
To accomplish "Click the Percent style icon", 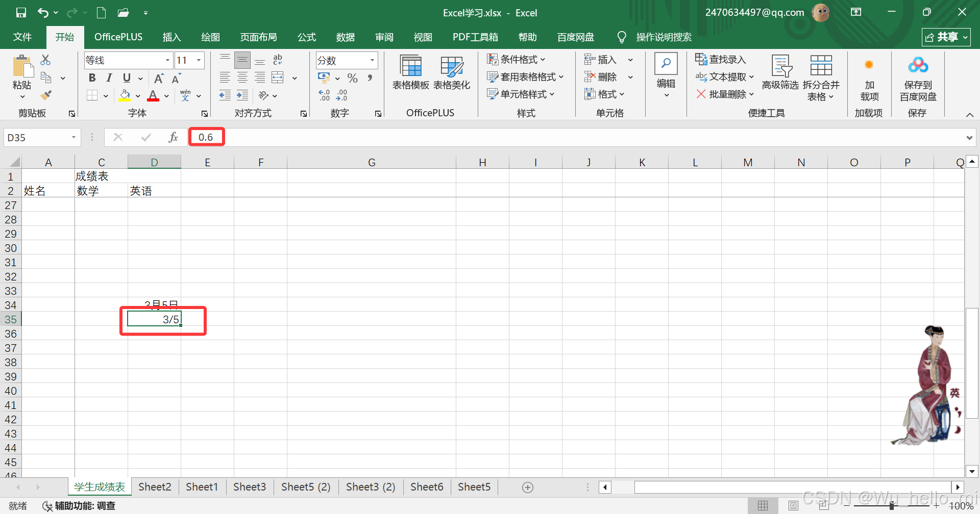I will pos(352,78).
